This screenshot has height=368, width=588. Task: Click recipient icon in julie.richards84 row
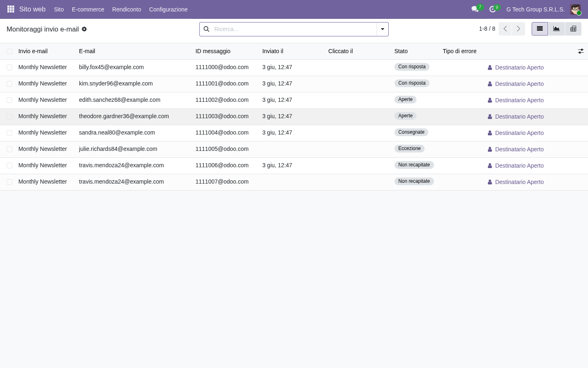click(490, 149)
